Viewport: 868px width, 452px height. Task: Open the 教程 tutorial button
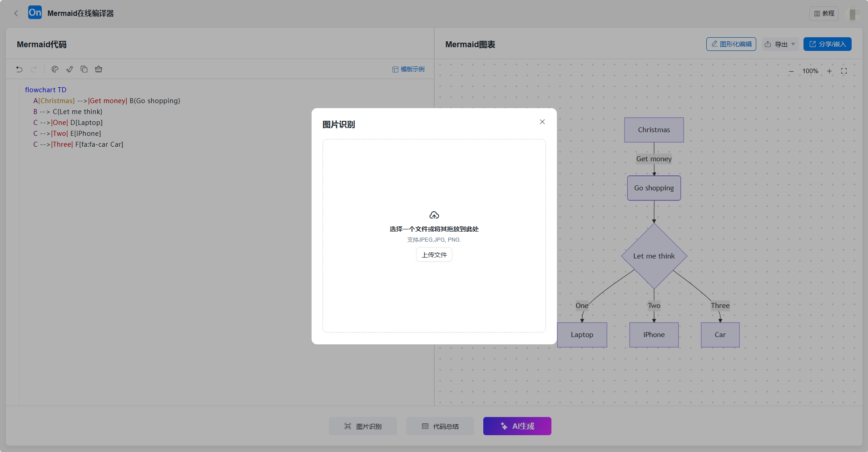[x=824, y=14]
